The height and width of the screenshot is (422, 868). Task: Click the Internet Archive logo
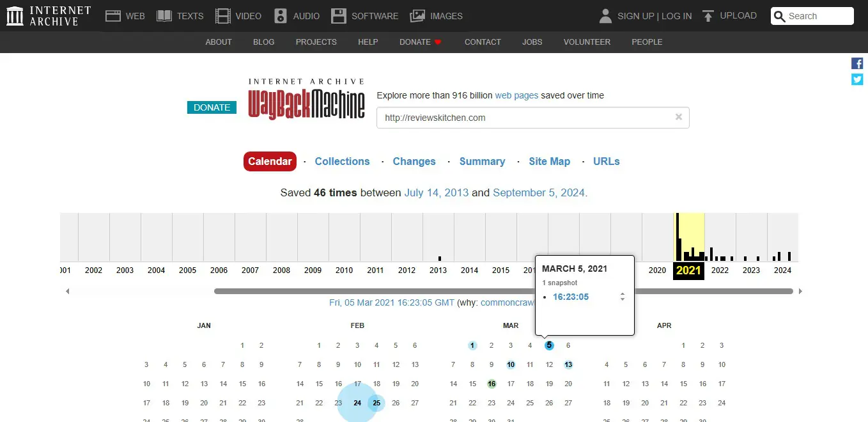click(x=49, y=16)
